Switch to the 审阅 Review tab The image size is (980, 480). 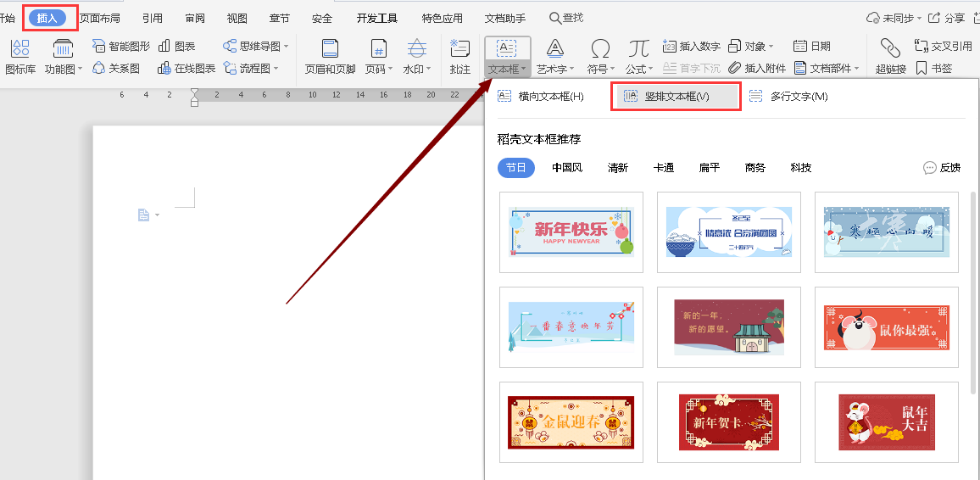[x=195, y=18]
